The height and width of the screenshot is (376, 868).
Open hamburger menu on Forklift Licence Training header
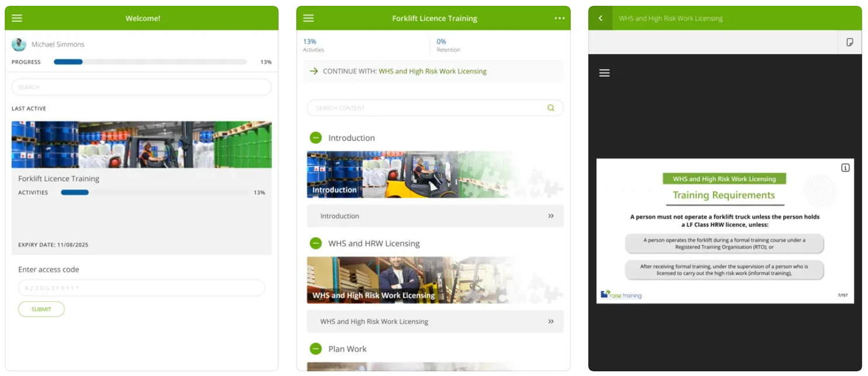point(308,18)
